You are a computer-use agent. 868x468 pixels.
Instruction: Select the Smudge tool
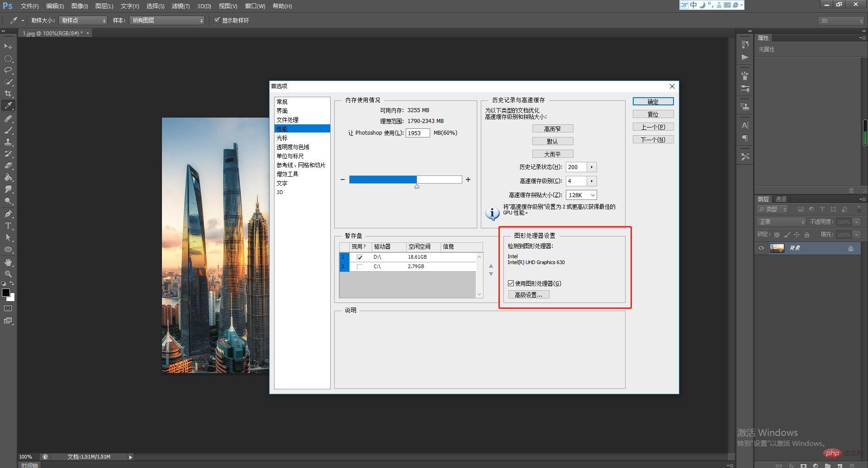[x=8, y=189]
